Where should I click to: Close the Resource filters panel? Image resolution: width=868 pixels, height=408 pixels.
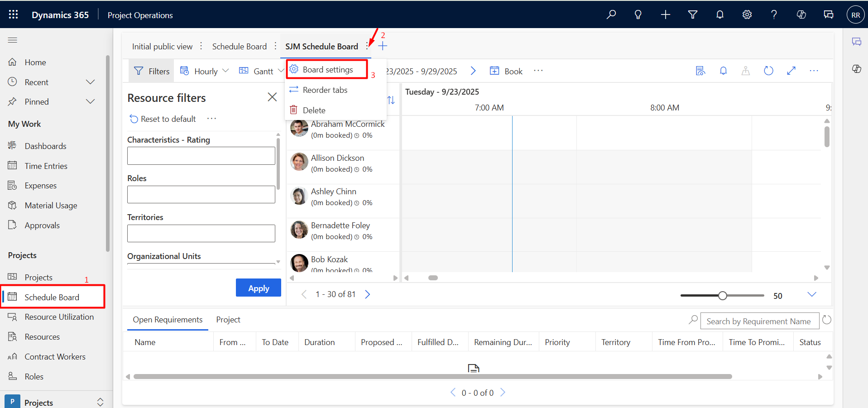click(x=272, y=97)
